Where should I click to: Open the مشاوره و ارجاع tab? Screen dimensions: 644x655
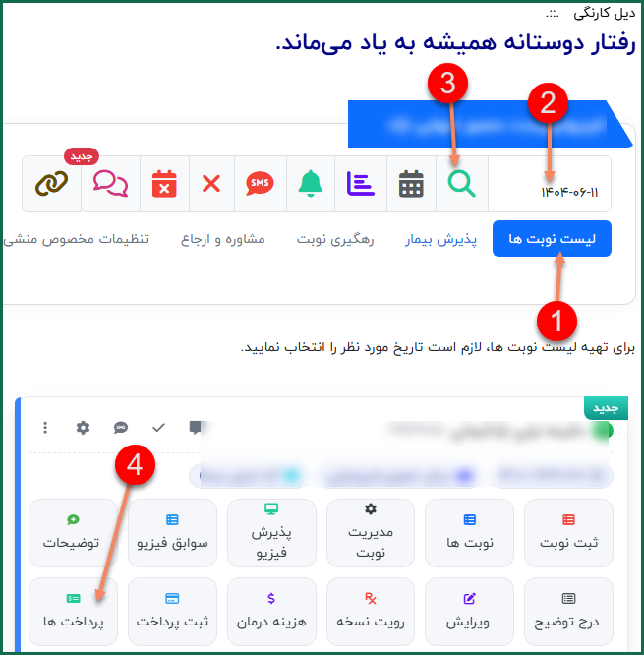tap(223, 239)
